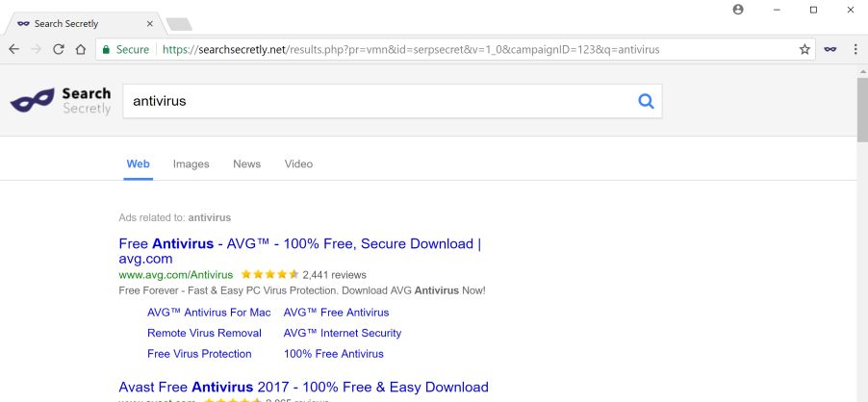Switch to the Images tab
The image size is (868, 402).
(191, 164)
